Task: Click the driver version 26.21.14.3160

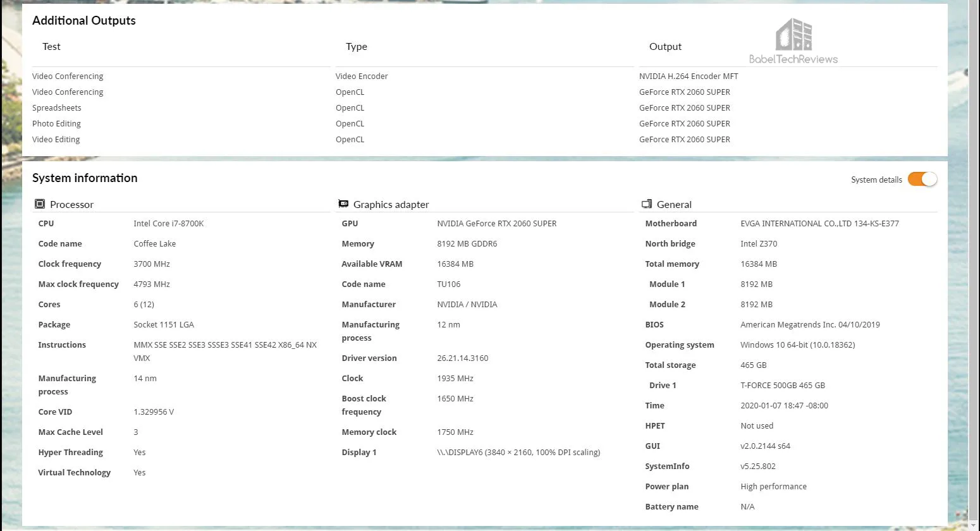Action: (463, 358)
